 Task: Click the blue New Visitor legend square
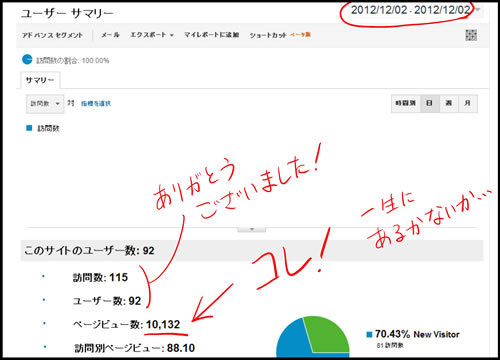[x=369, y=334]
